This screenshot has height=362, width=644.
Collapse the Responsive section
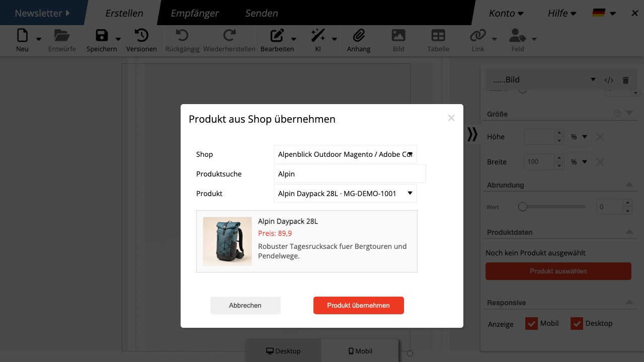coord(629,302)
